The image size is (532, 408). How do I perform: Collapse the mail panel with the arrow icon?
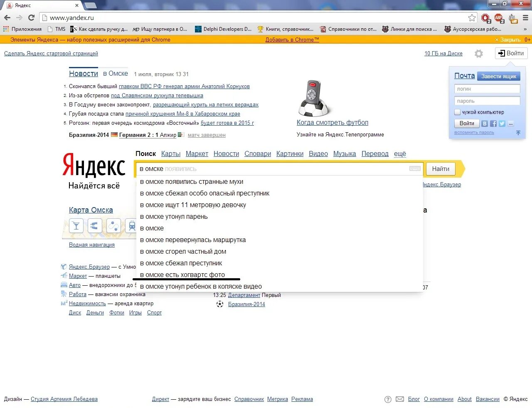(x=518, y=133)
